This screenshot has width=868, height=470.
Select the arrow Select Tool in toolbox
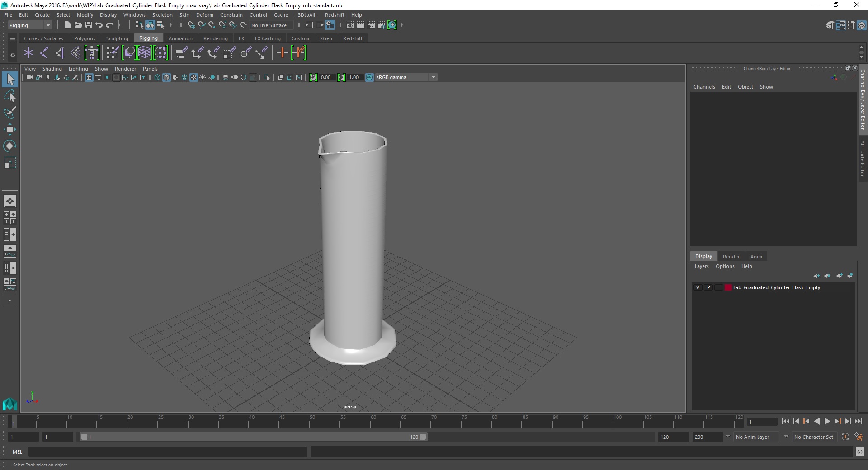click(9, 79)
